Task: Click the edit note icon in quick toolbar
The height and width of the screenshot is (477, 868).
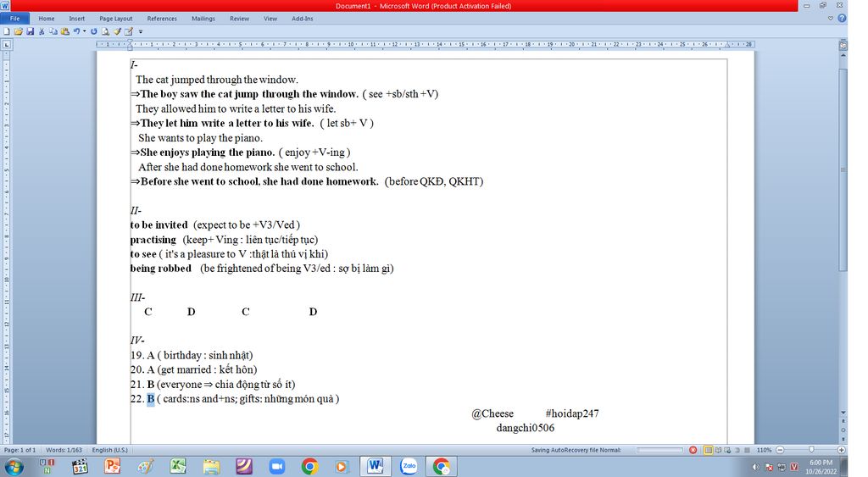Action: (x=129, y=31)
